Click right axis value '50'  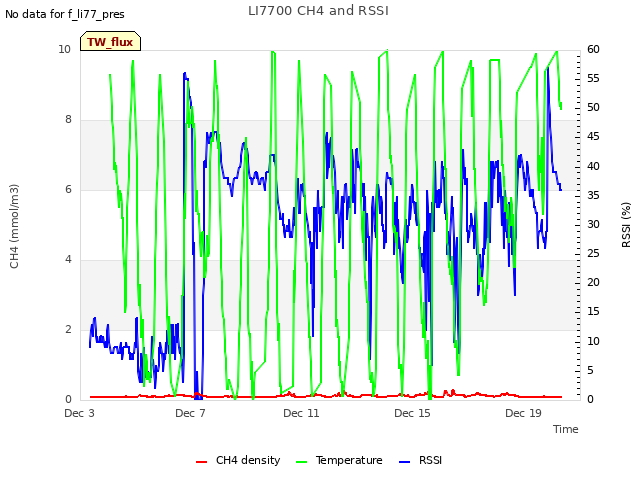click(593, 108)
